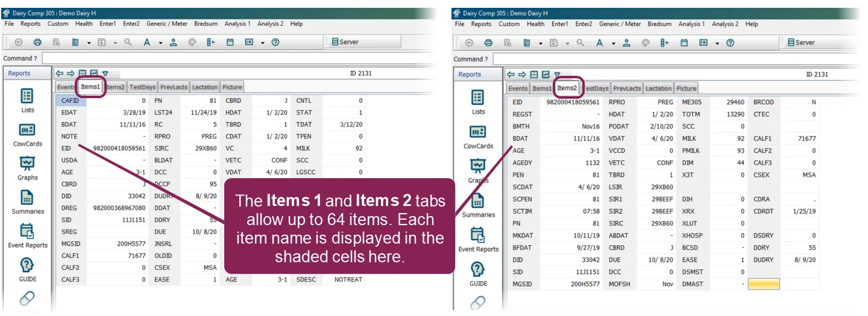868x316 pixels.
Task: Click the notebook icon in left window toolbar
Action: 75,42
